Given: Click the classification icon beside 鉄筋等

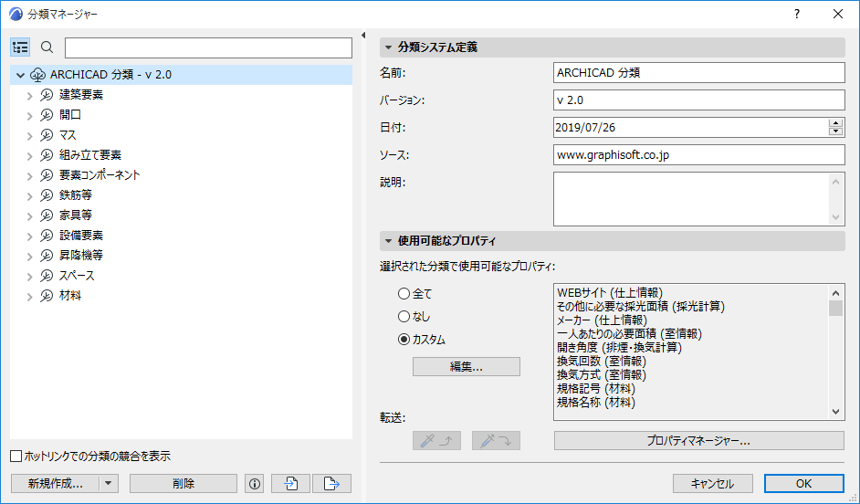Looking at the screenshot, I should coord(47,195).
